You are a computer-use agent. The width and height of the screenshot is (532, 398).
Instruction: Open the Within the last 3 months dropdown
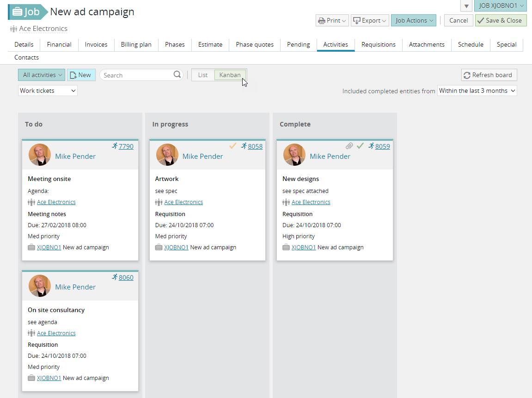click(477, 90)
